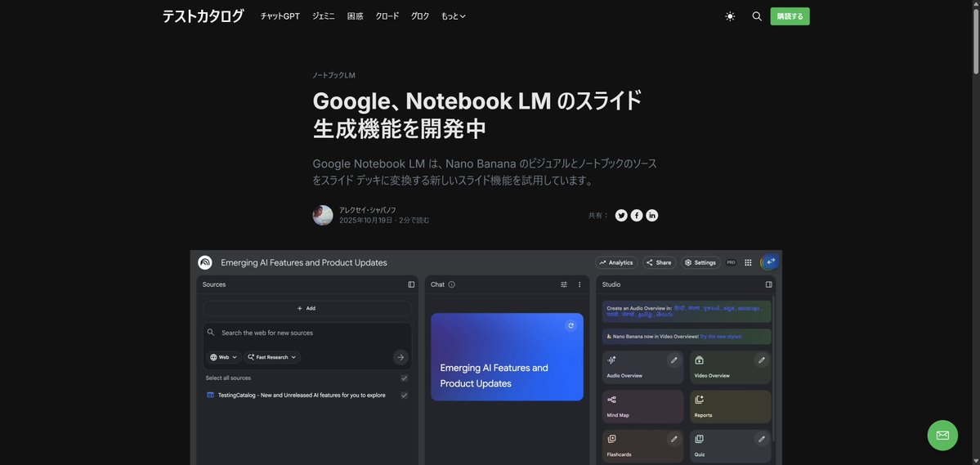Open the Reports tile
The height and width of the screenshot is (465, 980).
click(731, 407)
